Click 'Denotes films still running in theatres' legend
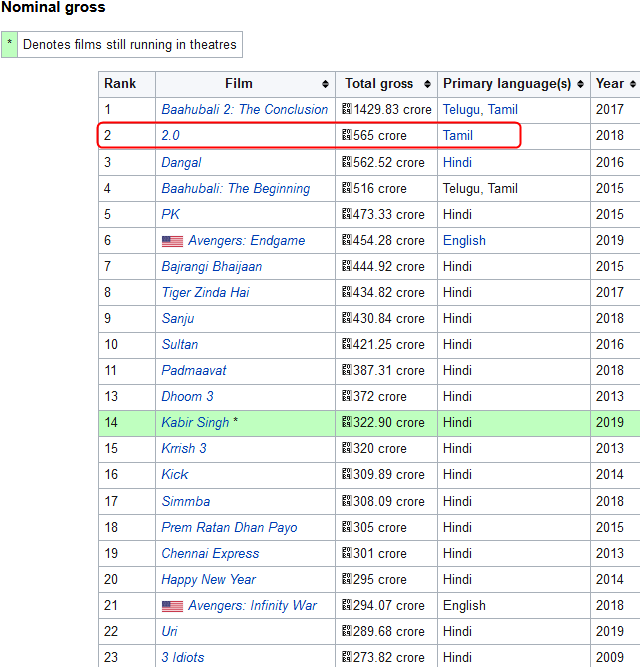640x667 pixels. (x=130, y=44)
